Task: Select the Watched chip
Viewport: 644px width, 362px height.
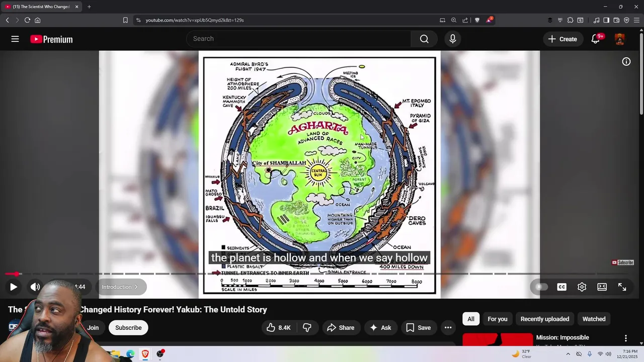Action: pos(594,319)
